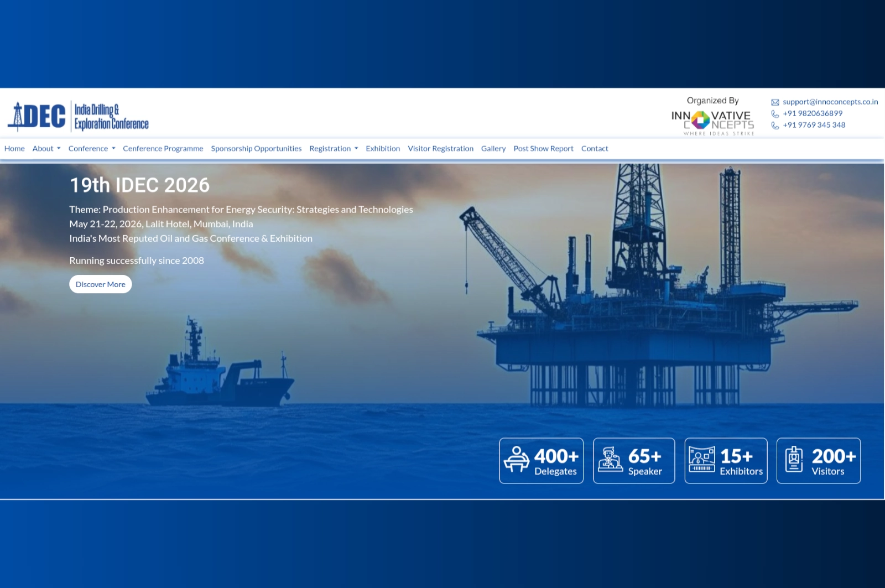Expand the About dropdown menu
This screenshot has width=885, height=588.
(46, 149)
